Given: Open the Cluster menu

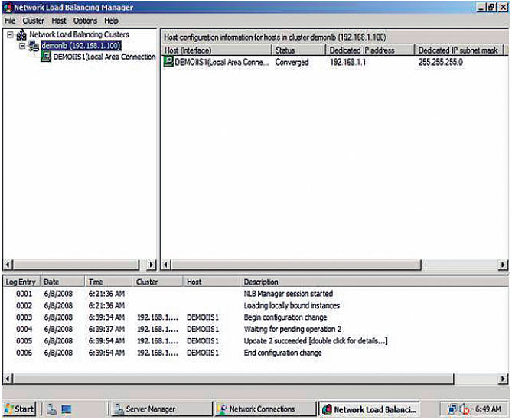Looking at the screenshot, I should pos(33,21).
